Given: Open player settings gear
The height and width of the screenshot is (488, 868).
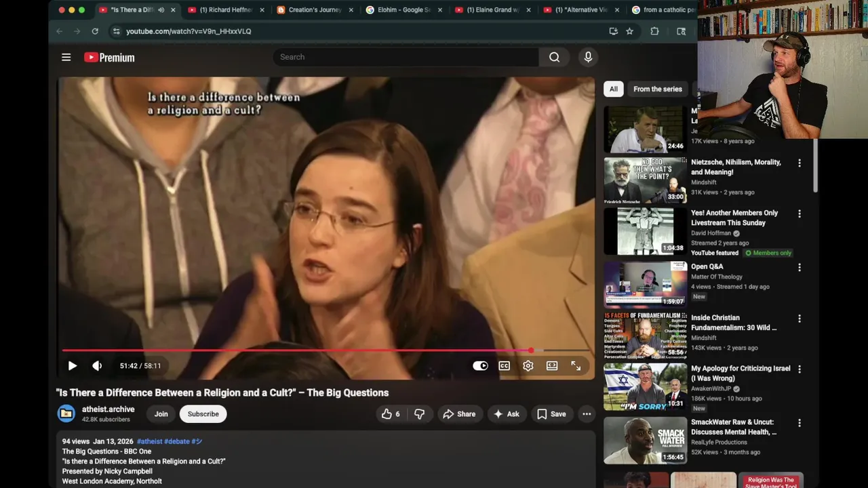Looking at the screenshot, I should click(528, 366).
